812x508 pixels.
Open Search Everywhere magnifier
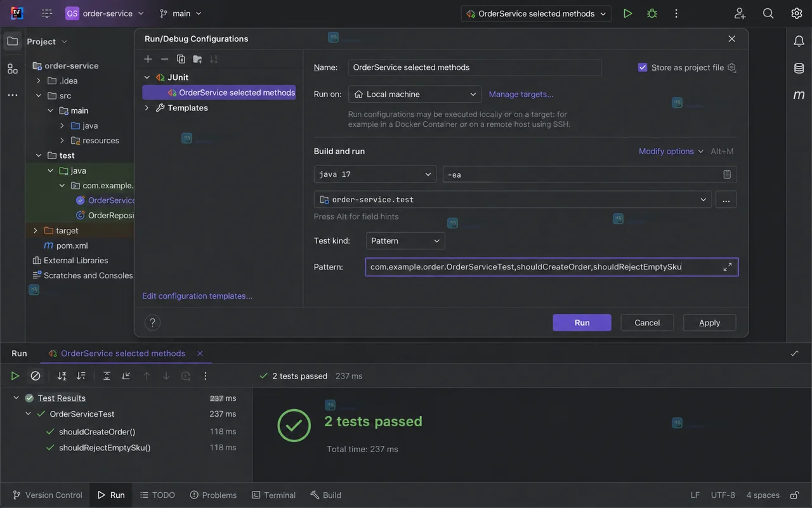point(768,13)
